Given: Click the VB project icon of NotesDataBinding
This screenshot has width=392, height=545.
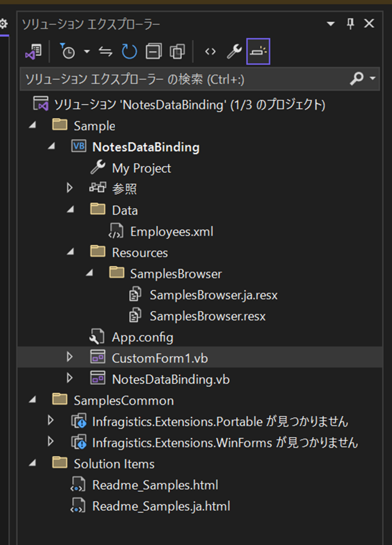Looking at the screenshot, I should pos(79,146).
